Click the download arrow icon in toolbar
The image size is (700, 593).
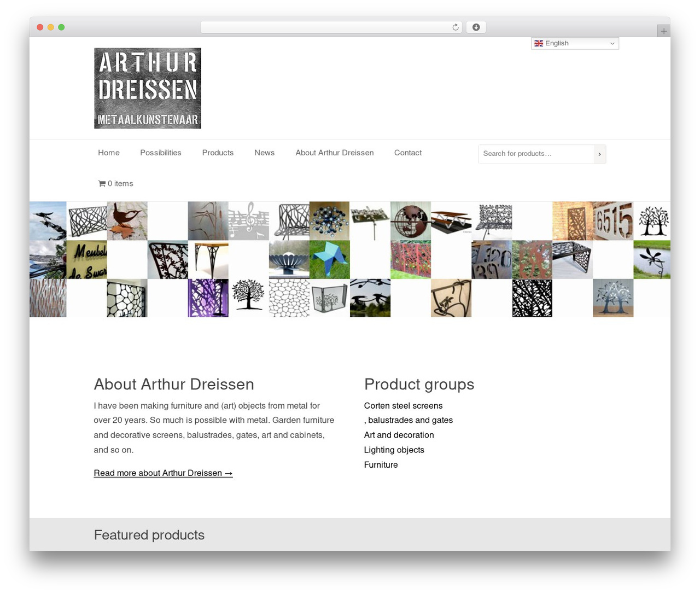tap(476, 27)
